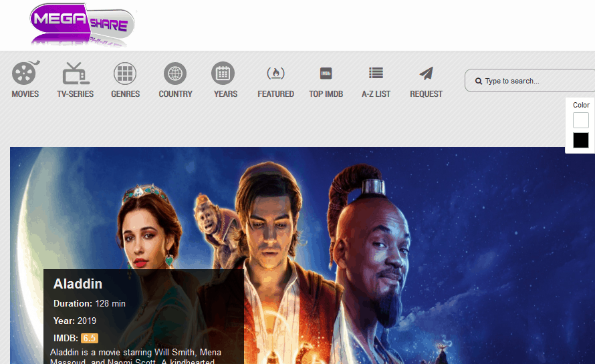Focus the Type to search field
Image resolution: width=595 pixels, height=364 pixels.
tap(530, 80)
